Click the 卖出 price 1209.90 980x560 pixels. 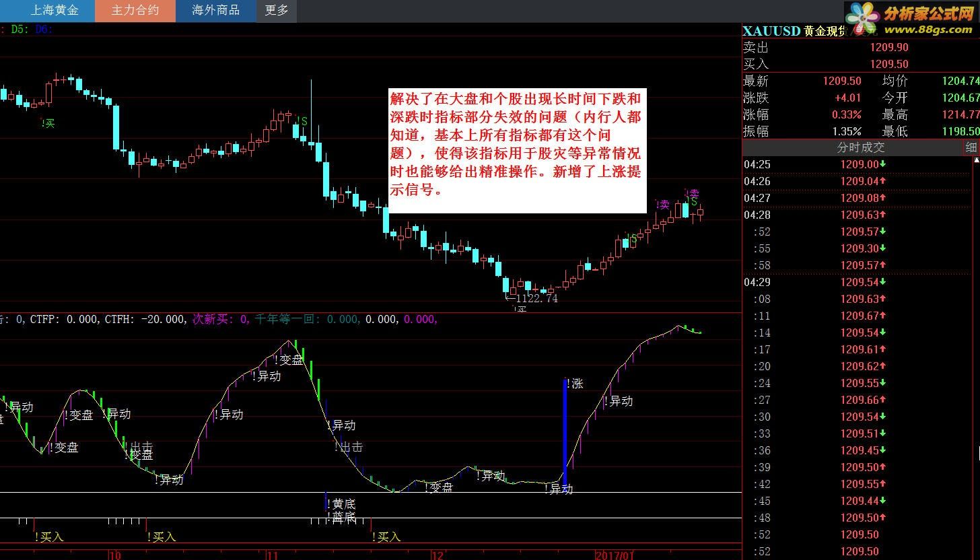point(888,47)
